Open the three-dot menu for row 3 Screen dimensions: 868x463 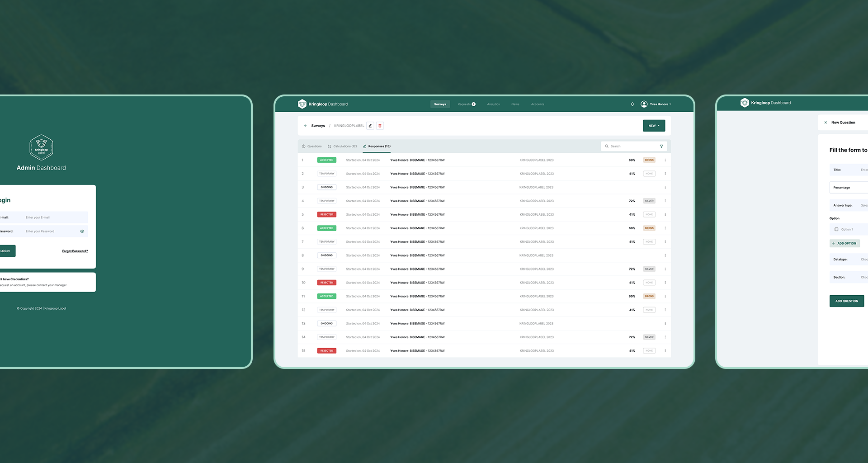point(665,187)
